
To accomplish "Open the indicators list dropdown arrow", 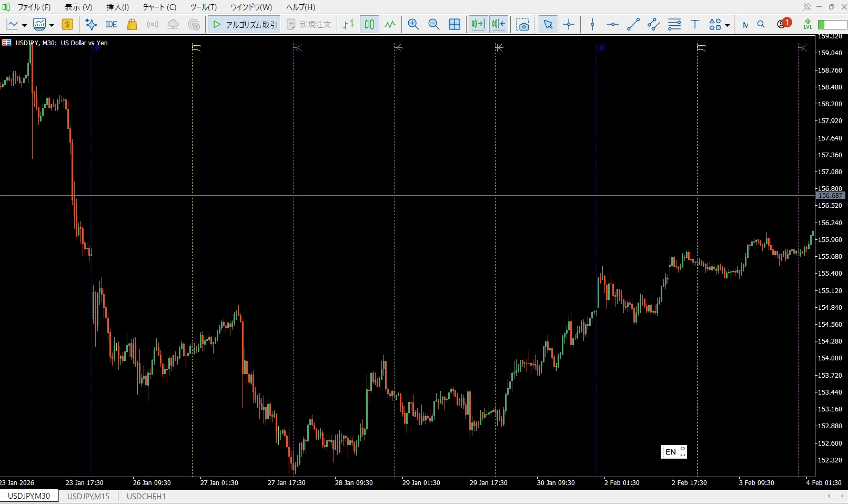I will (x=52, y=25).
